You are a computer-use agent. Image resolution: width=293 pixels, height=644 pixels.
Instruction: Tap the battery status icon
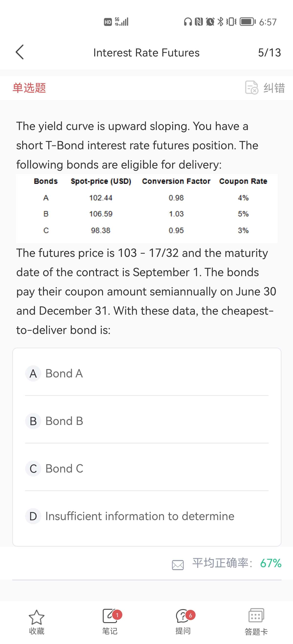pyautogui.click(x=247, y=22)
